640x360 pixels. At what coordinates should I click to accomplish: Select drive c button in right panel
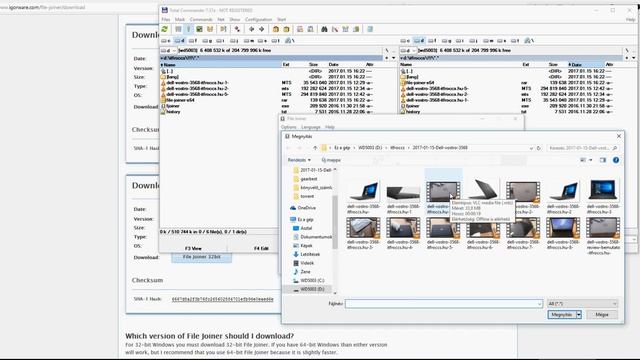click(405, 41)
